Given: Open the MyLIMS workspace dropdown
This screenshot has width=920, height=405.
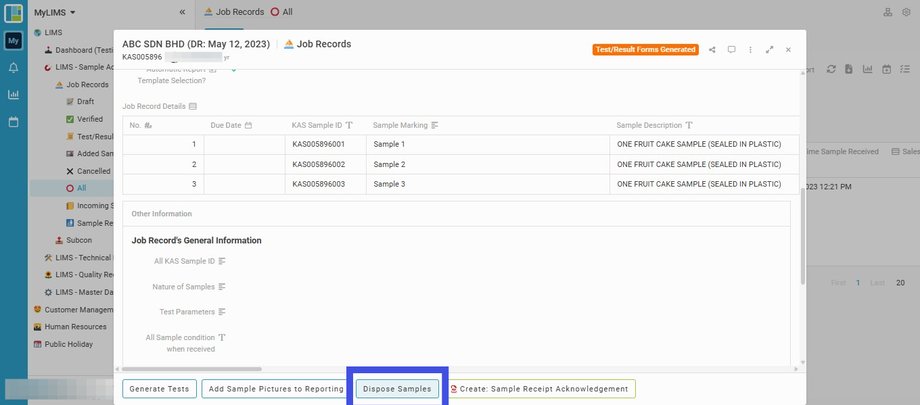Looking at the screenshot, I should click(x=55, y=12).
